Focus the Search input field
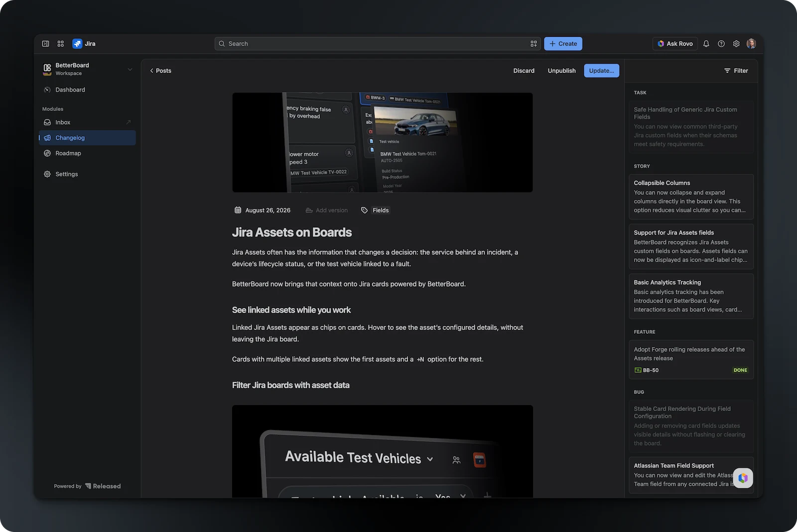Image resolution: width=797 pixels, height=532 pixels. (378, 44)
